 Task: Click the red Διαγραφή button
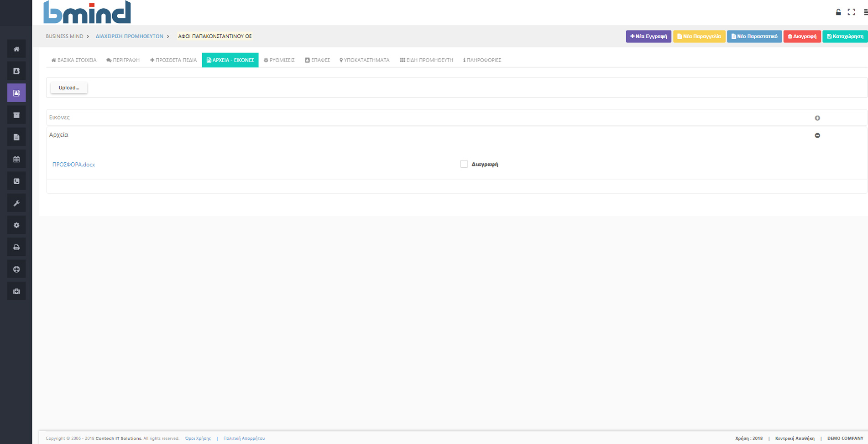tap(802, 36)
